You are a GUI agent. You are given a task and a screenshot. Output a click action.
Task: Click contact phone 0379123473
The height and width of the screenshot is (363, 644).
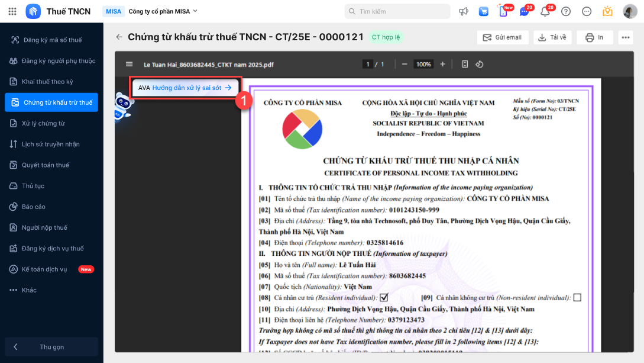pos(406,319)
